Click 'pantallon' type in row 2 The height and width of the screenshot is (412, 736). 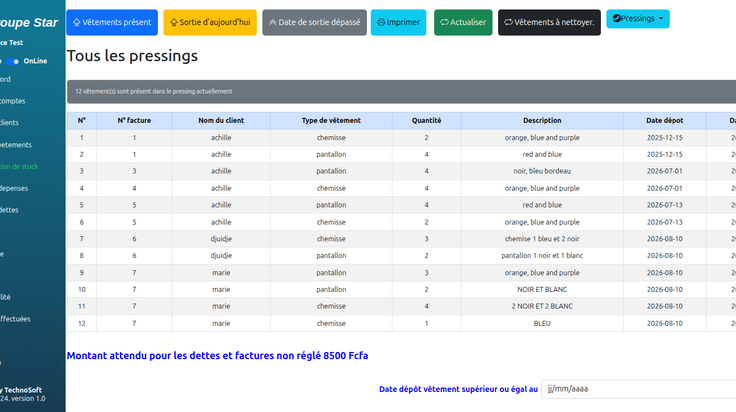tap(331, 154)
